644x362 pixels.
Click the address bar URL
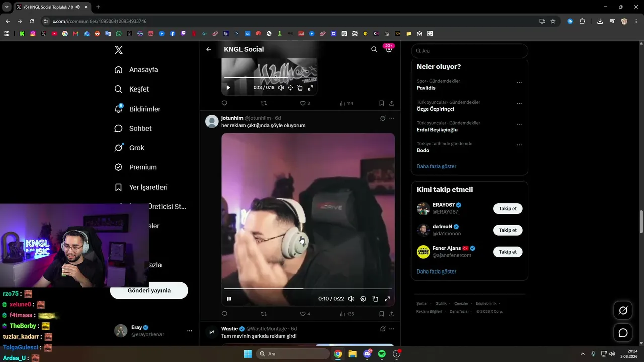click(100, 21)
